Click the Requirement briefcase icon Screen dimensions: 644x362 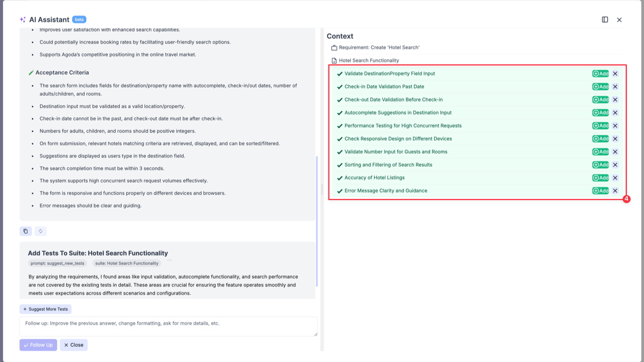[x=334, y=47]
